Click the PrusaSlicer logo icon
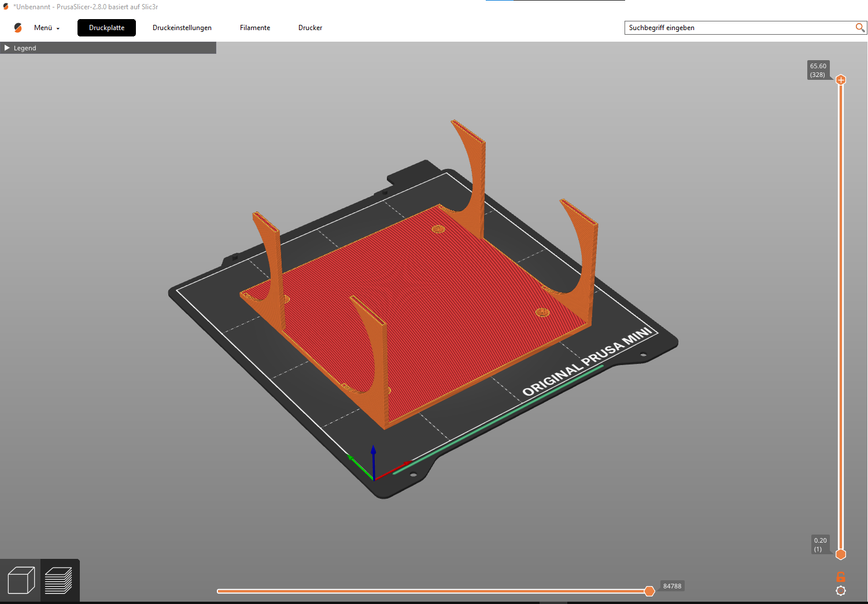Image resolution: width=868 pixels, height=604 pixels. pos(18,28)
